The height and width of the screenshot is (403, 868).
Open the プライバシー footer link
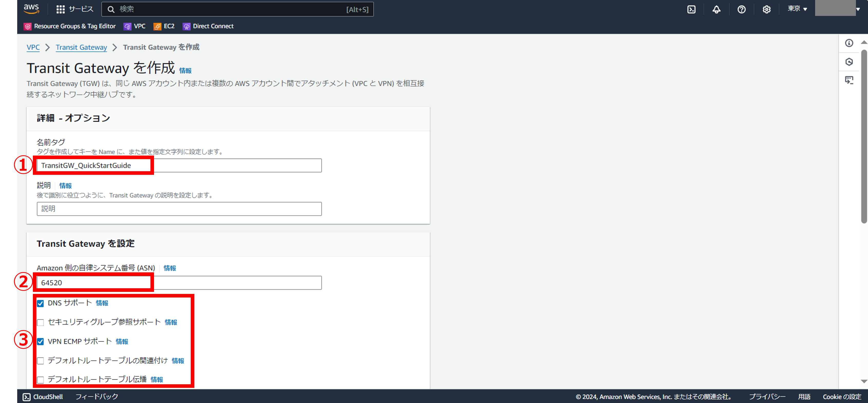click(x=767, y=397)
